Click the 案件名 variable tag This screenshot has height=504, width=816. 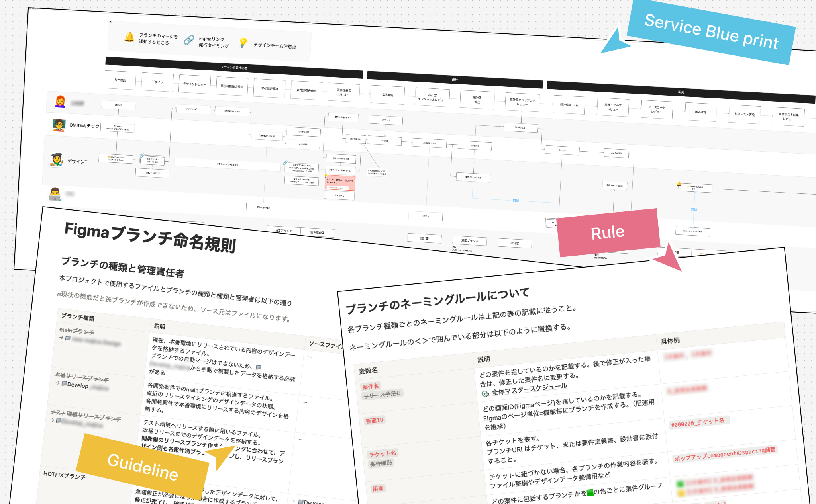(x=371, y=386)
